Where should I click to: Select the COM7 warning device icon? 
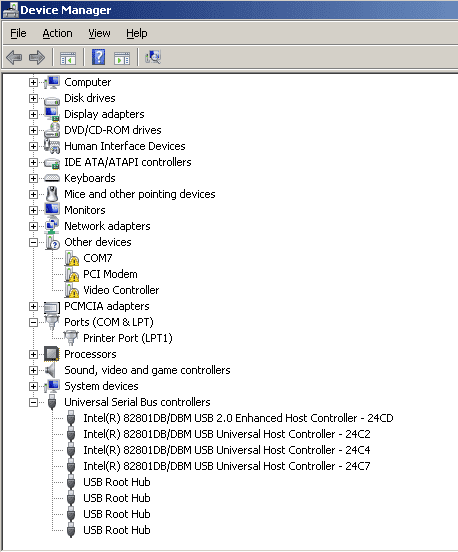click(72, 258)
